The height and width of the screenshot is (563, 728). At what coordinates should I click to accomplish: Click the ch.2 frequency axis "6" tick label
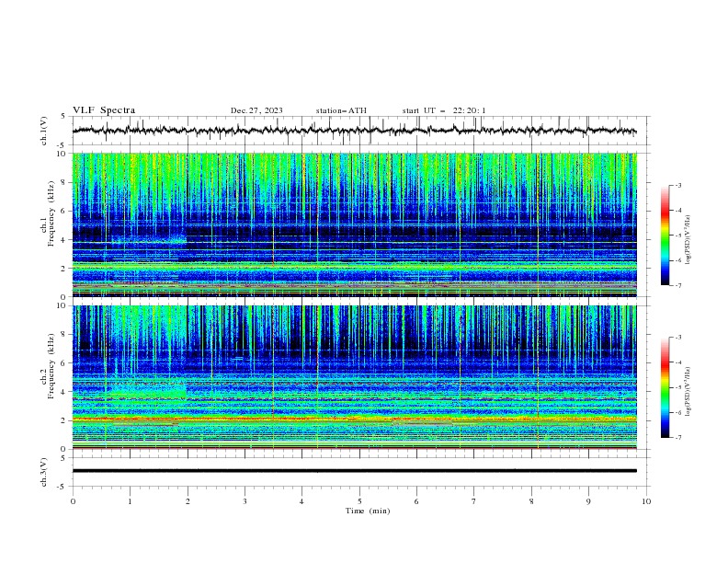64,363
